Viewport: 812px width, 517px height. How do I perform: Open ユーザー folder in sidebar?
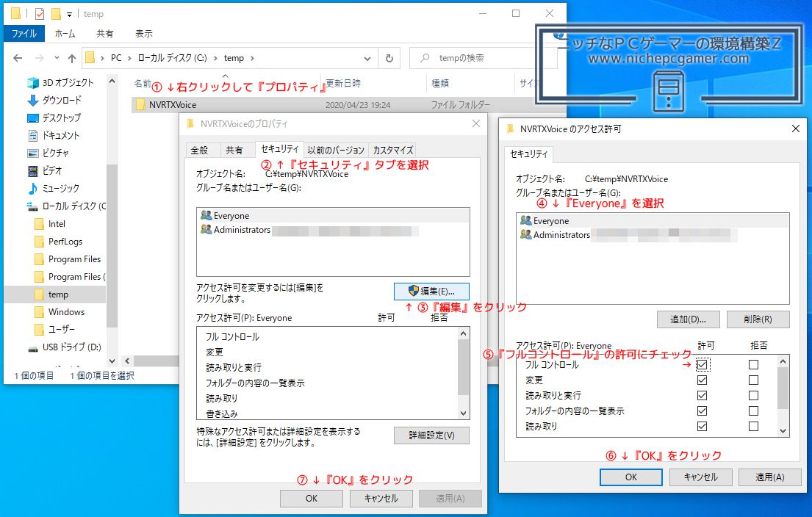click(x=54, y=330)
